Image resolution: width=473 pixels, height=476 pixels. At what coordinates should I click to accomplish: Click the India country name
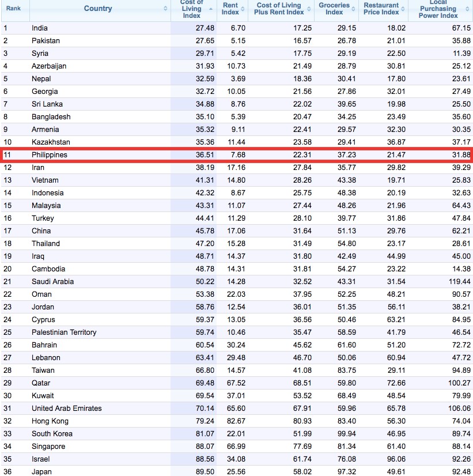click(40, 28)
